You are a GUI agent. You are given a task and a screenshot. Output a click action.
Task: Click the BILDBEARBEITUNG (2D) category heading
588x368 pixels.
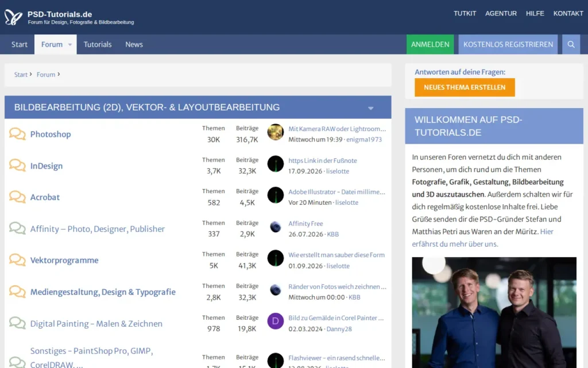coord(146,108)
